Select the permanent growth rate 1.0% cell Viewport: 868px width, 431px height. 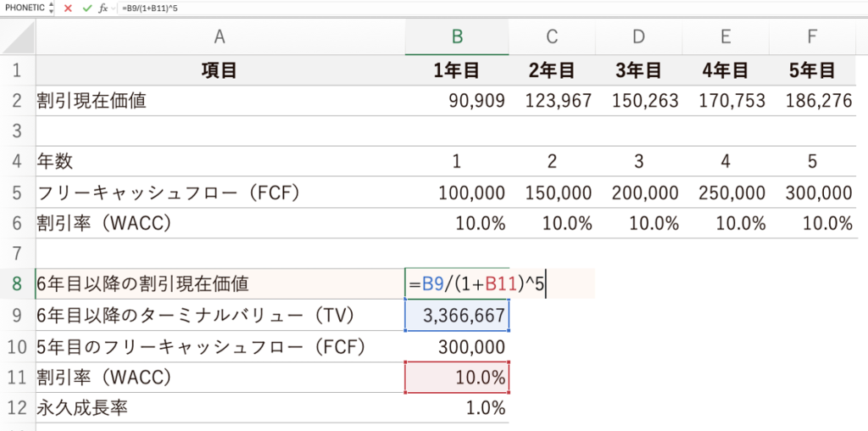tap(458, 408)
